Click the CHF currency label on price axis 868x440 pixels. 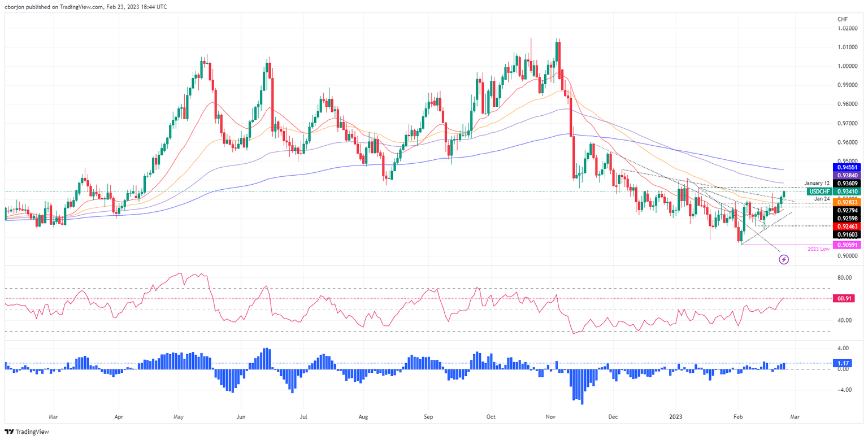pos(843,19)
